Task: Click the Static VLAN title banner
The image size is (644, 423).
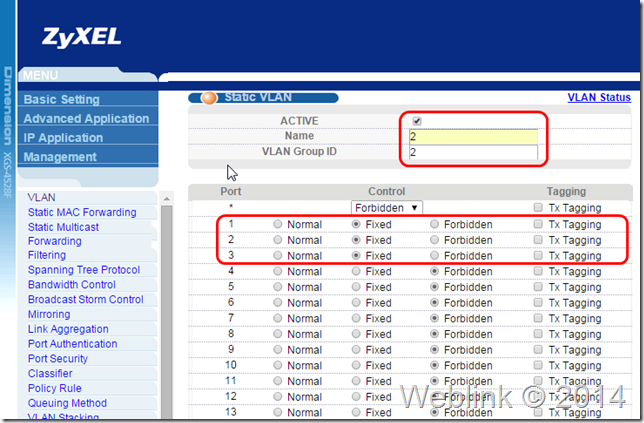Action: click(x=263, y=98)
